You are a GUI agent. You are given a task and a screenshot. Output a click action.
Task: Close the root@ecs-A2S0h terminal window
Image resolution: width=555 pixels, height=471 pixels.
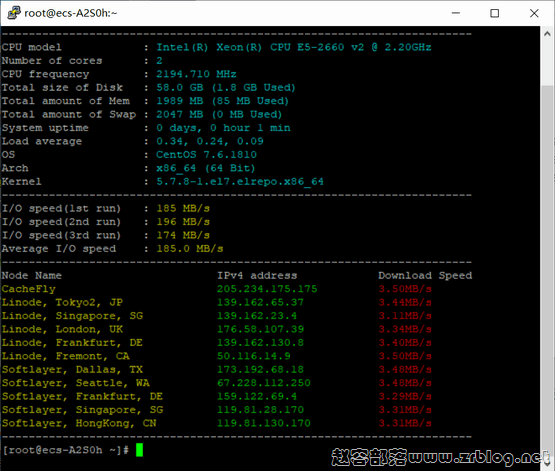point(534,13)
